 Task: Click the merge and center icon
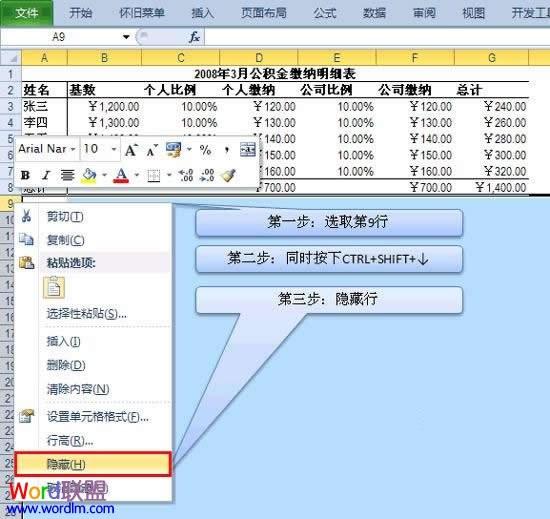(248, 150)
